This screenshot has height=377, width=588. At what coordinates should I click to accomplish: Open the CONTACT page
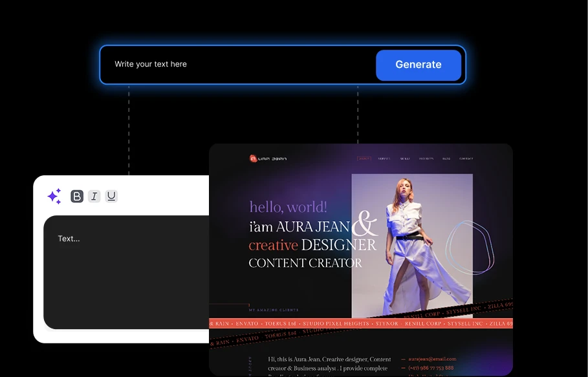pos(466,158)
